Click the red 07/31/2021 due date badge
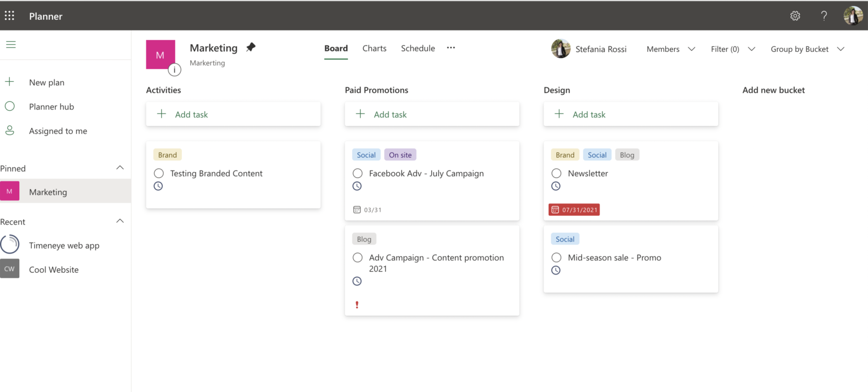This screenshot has height=392, width=868. click(574, 210)
